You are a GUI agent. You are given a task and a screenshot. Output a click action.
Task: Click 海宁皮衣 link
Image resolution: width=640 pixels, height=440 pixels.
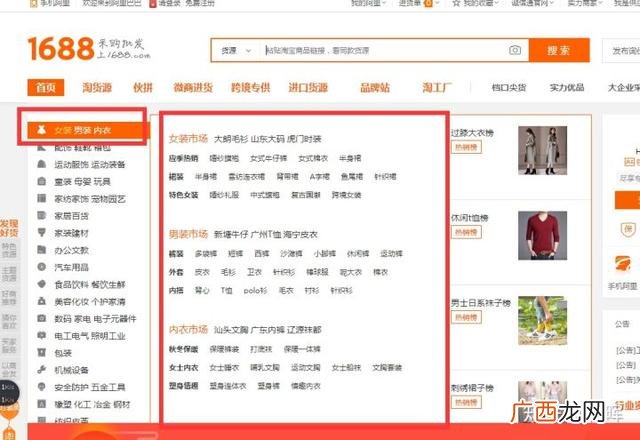(300, 234)
